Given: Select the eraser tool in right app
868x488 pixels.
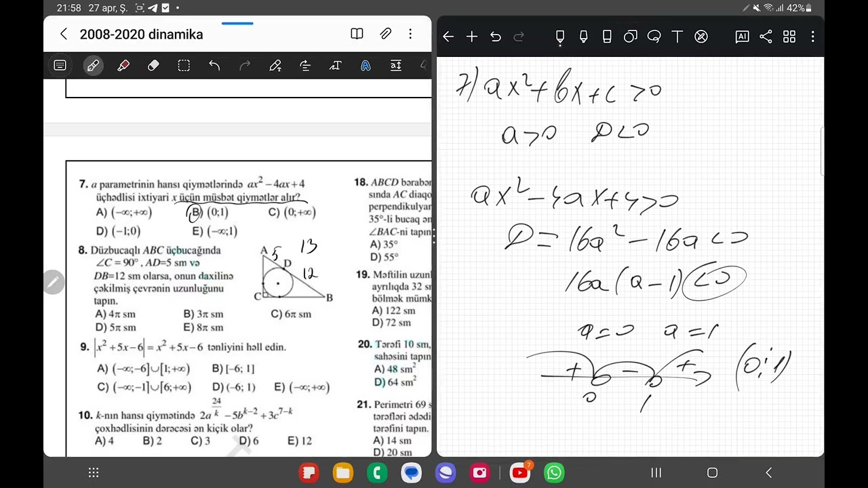Looking at the screenshot, I should click(x=607, y=37).
